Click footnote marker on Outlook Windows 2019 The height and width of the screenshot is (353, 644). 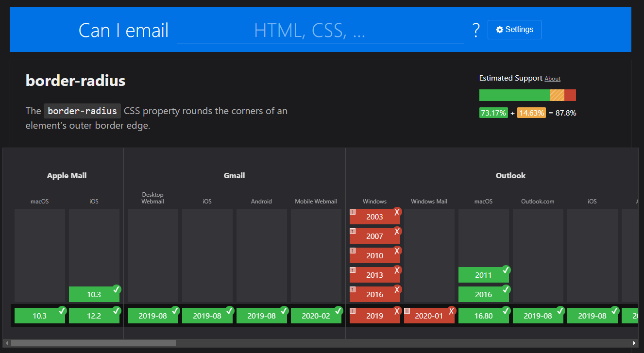click(353, 311)
